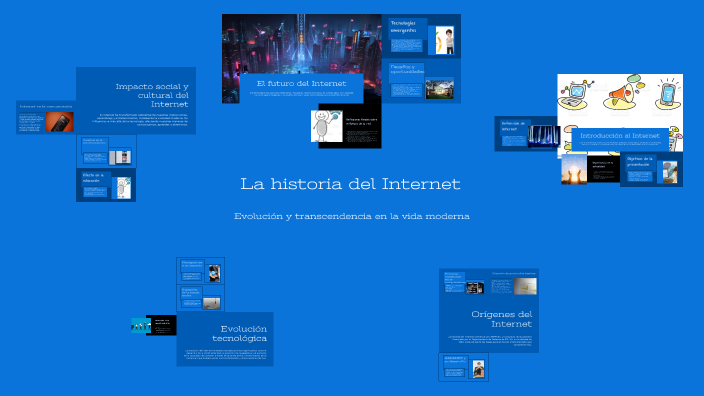Click the smart house photo thumbnail
This screenshot has width=704, height=396.
pos(440,89)
